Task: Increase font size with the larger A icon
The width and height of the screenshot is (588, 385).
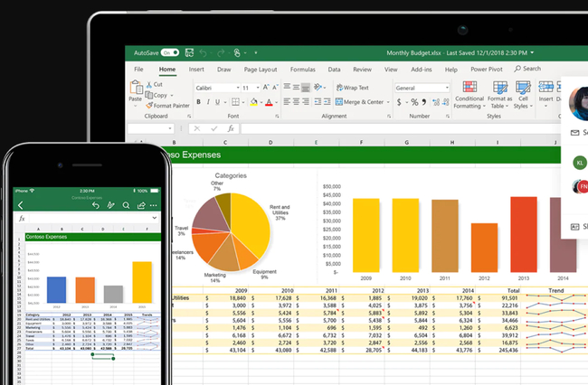Action: pyautogui.click(x=266, y=88)
